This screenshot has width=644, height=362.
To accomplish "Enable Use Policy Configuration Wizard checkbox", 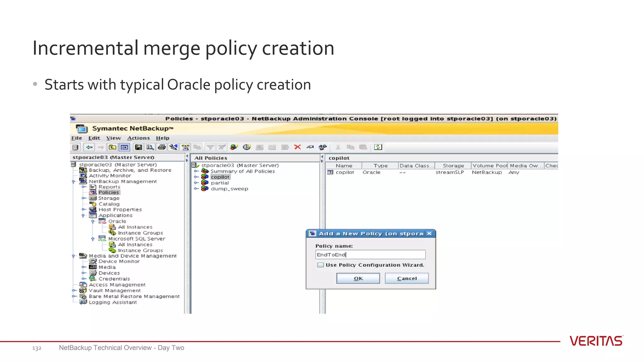I will [320, 265].
